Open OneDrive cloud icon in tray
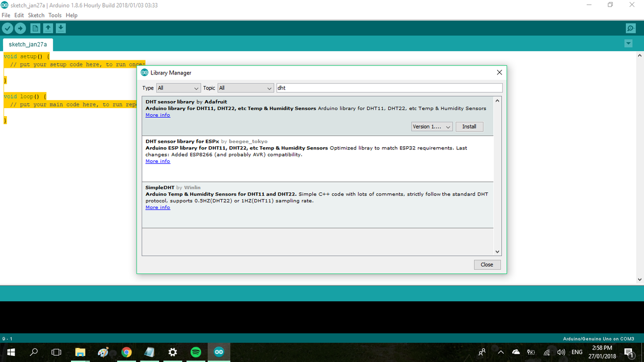 516,352
